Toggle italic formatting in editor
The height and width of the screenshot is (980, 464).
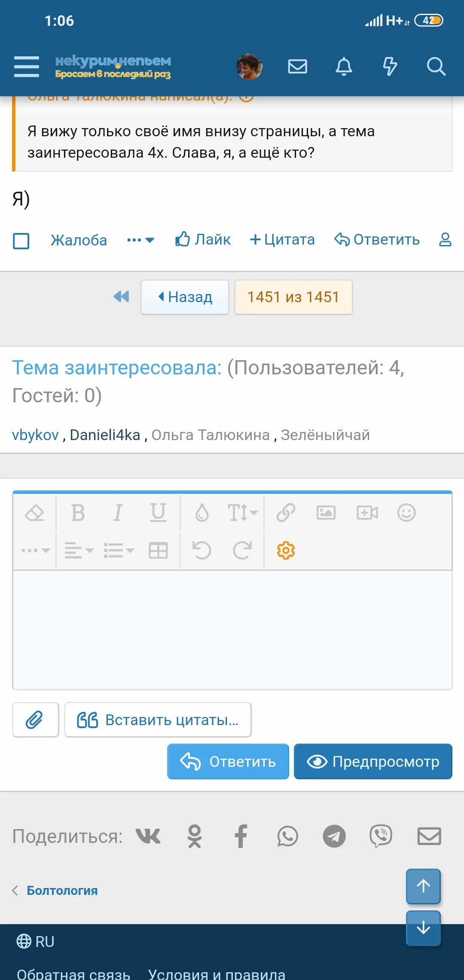[118, 512]
